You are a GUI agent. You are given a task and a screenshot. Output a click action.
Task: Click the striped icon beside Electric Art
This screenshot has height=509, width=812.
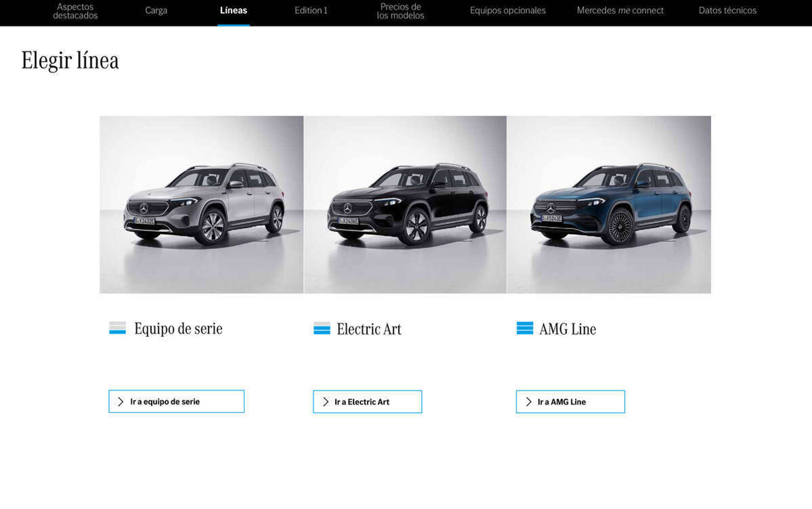[322, 328]
